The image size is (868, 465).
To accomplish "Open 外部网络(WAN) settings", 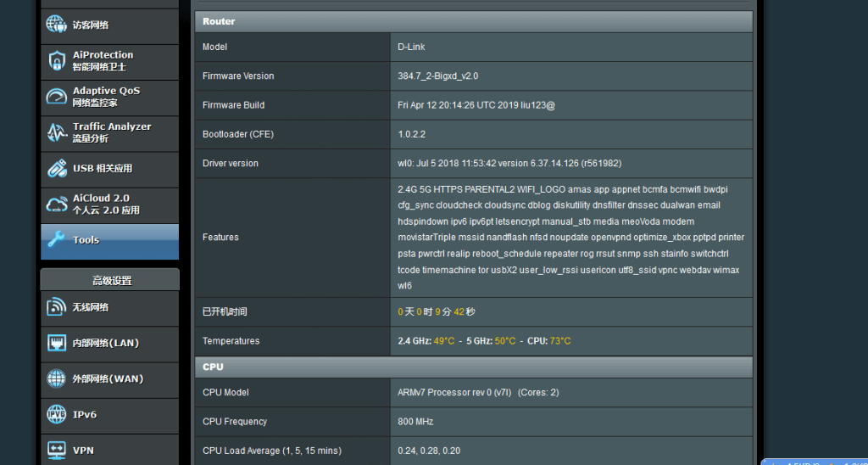I will (109, 379).
